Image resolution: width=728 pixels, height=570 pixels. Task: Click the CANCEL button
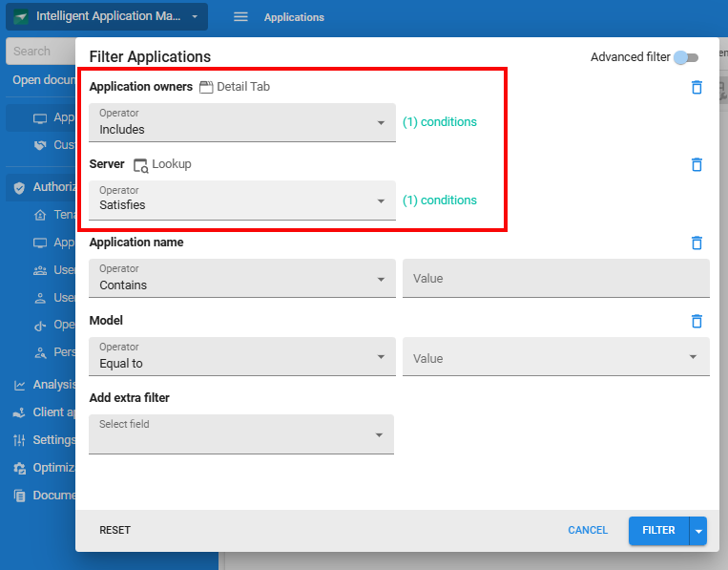click(x=588, y=530)
